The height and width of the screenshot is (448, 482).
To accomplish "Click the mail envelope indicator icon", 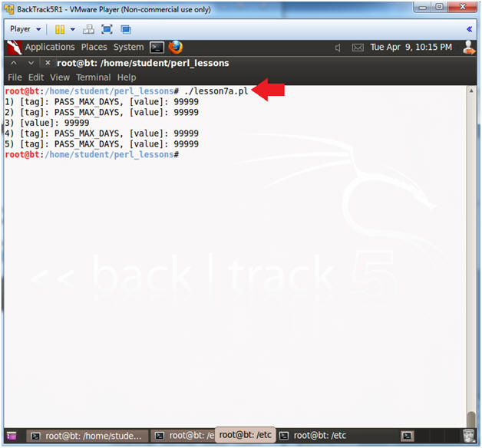I will coord(358,48).
